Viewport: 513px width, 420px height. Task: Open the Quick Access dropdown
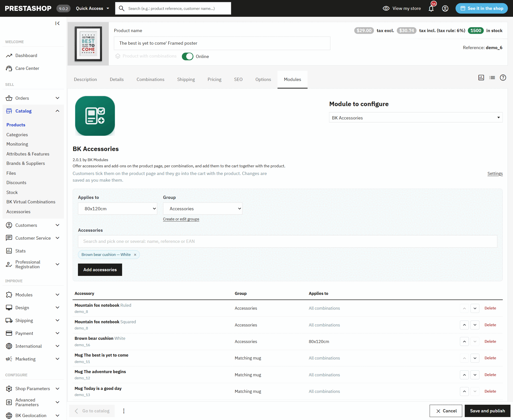coord(92,8)
